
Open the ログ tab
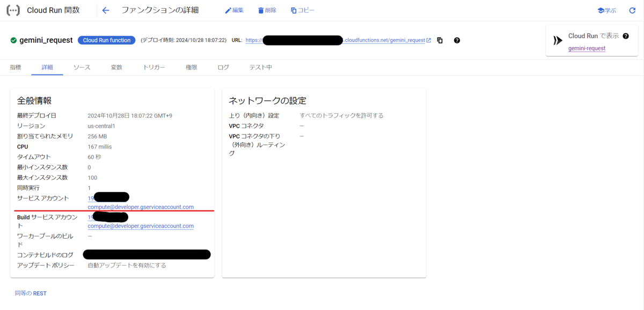pyautogui.click(x=223, y=68)
